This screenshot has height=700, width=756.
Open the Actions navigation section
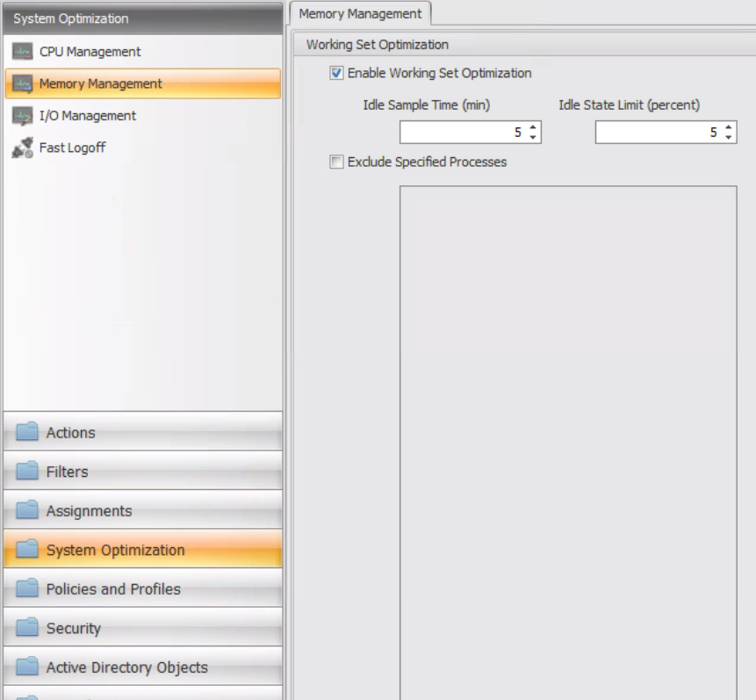point(143,431)
